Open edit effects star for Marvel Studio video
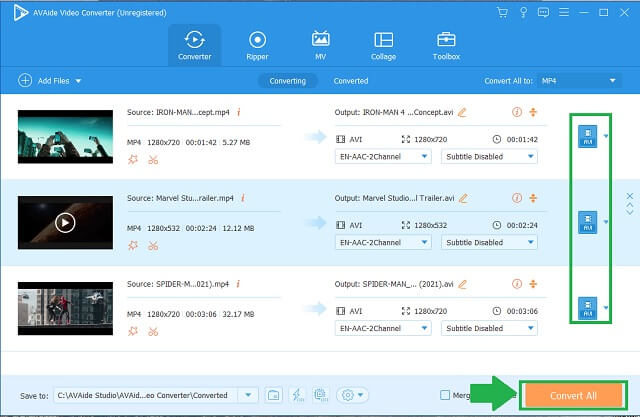 click(133, 246)
